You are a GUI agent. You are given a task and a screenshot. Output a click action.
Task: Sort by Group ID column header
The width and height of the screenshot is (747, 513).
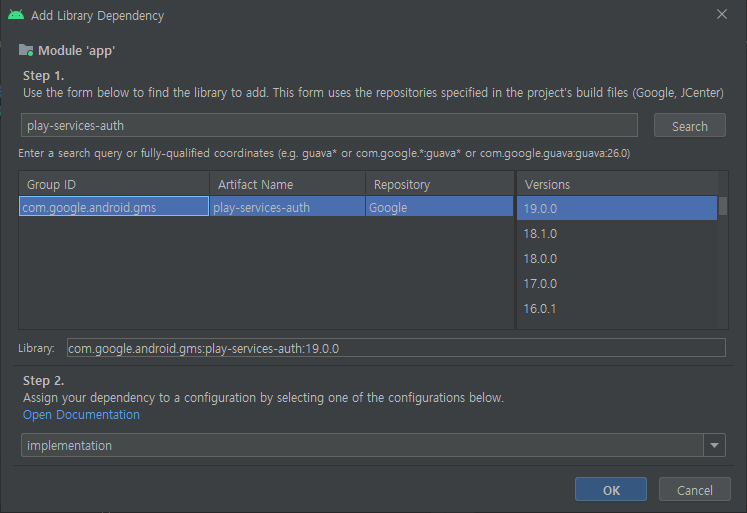point(114,184)
